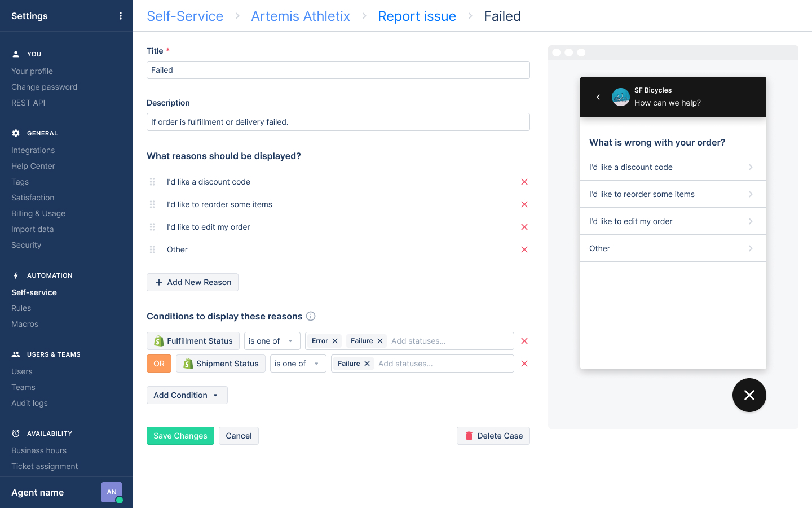Image resolution: width=812 pixels, height=508 pixels.
Task: Click the Cancel button
Action: tap(239, 436)
